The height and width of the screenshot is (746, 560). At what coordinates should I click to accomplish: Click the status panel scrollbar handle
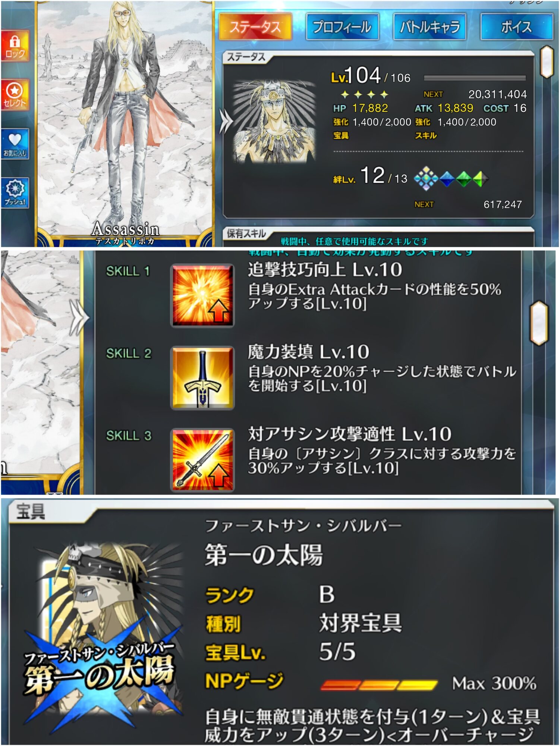point(547,62)
